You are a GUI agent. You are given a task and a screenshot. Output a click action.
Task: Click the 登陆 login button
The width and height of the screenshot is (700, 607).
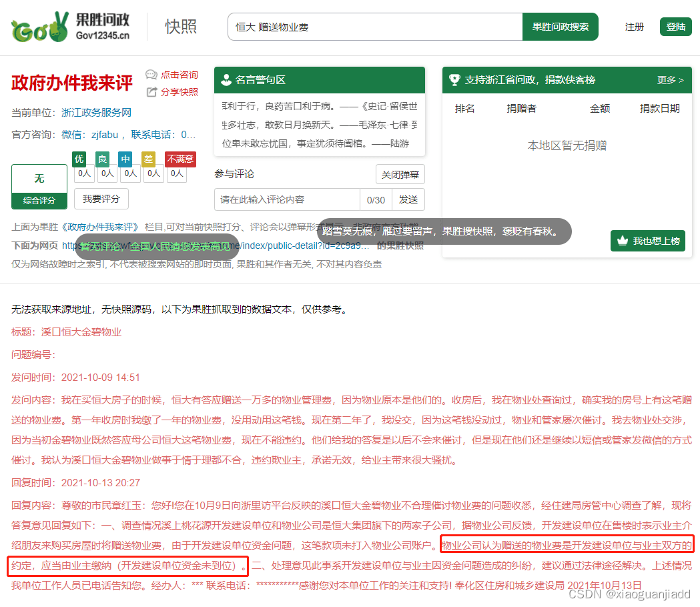pyautogui.click(x=675, y=27)
